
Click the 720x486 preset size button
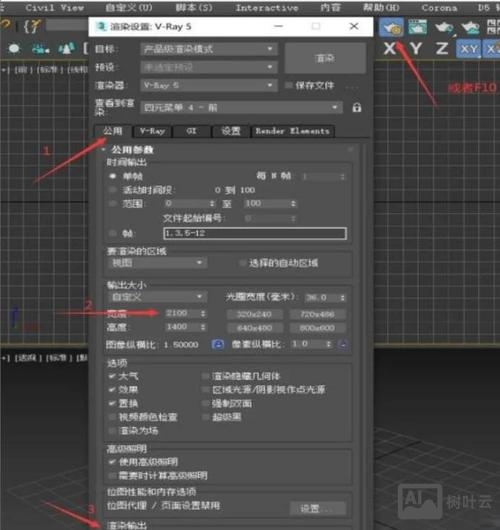tap(317, 314)
